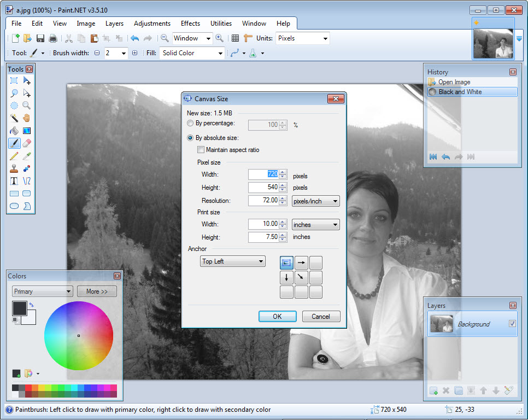Open the Brush width dropdown
This screenshot has width=528, height=420.
(124, 53)
